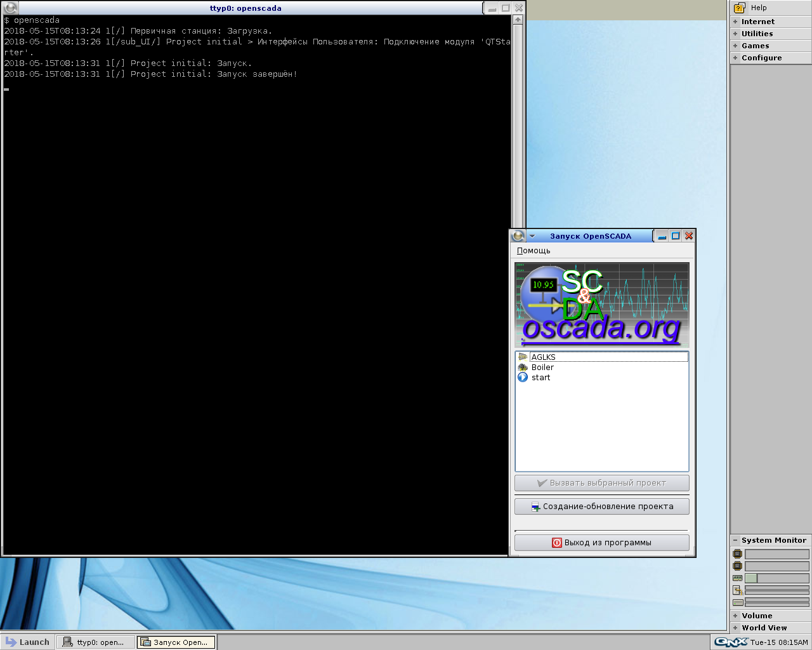Click the oscada.org logo banner
The height and width of the screenshot is (650, 812).
(x=601, y=305)
